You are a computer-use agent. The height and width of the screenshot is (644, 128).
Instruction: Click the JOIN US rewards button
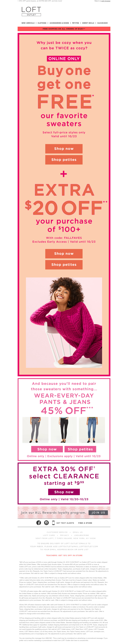coord(98,513)
